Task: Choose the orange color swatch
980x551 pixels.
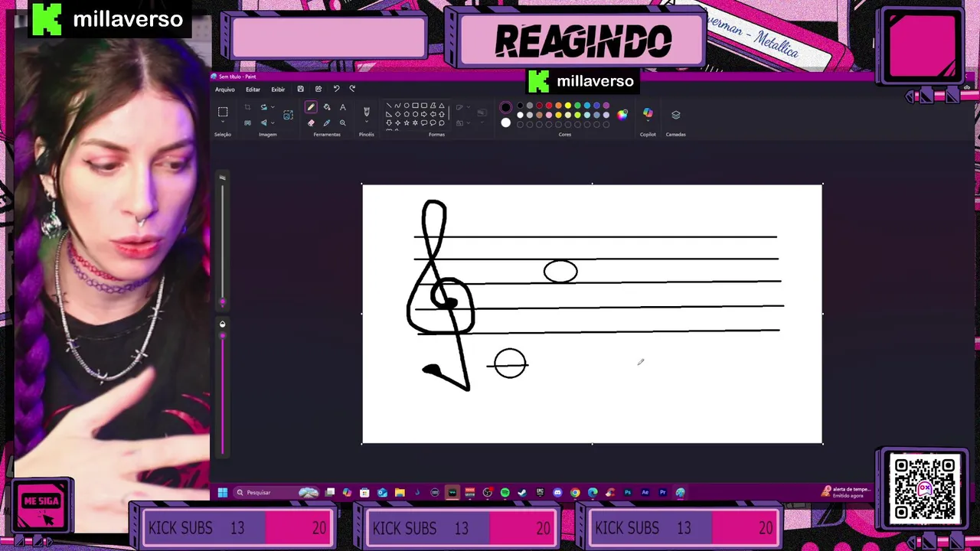Action: pos(559,106)
